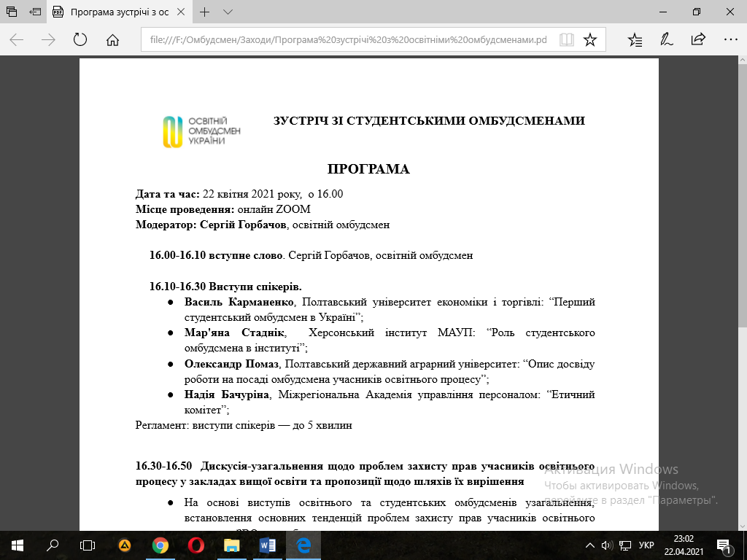Click speaker name Василь Карманенко
Image resolution: width=747 pixels, height=560 pixels.
(x=239, y=302)
